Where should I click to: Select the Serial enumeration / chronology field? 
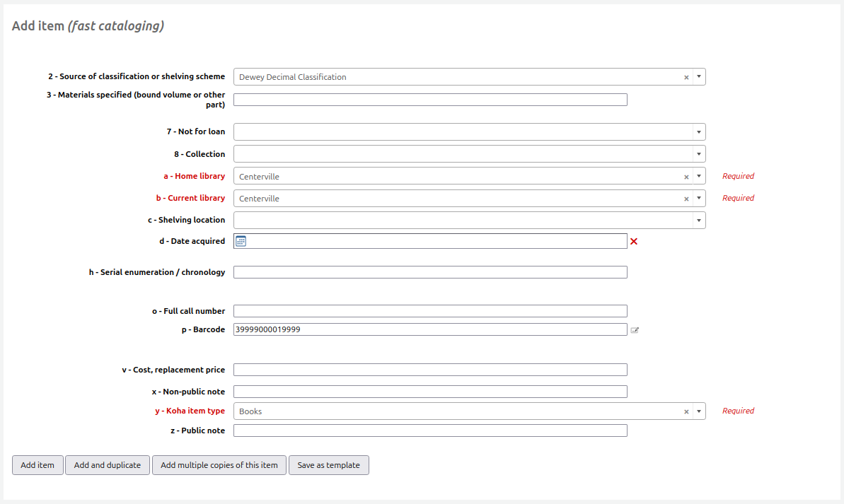tap(430, 271)
